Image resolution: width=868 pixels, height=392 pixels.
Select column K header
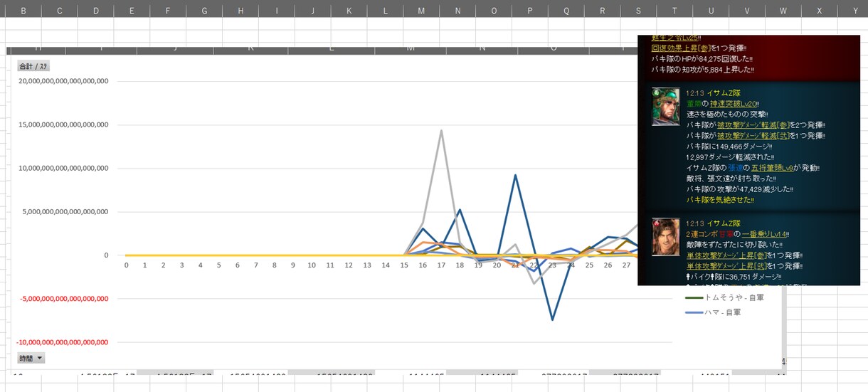pyautogui.click(x=349, y=11)
